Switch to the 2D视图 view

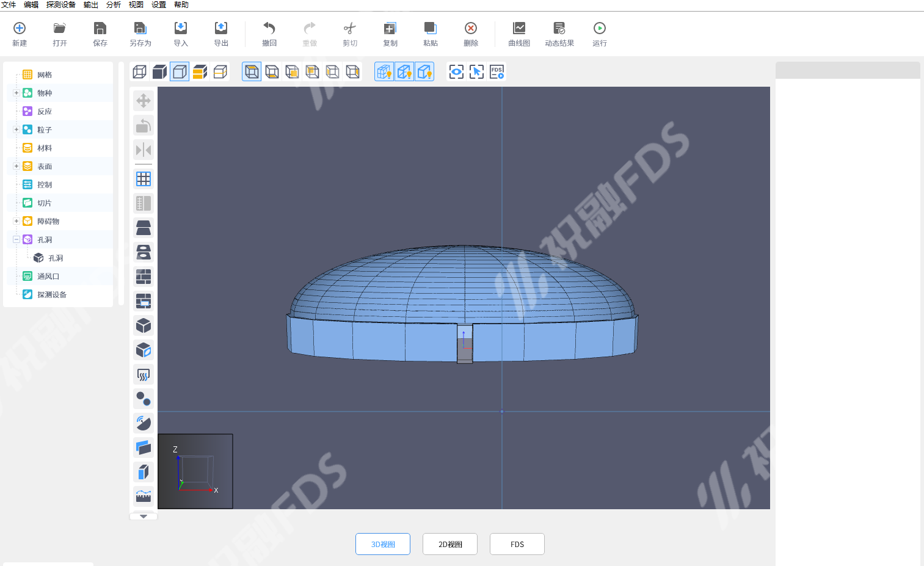450,544
